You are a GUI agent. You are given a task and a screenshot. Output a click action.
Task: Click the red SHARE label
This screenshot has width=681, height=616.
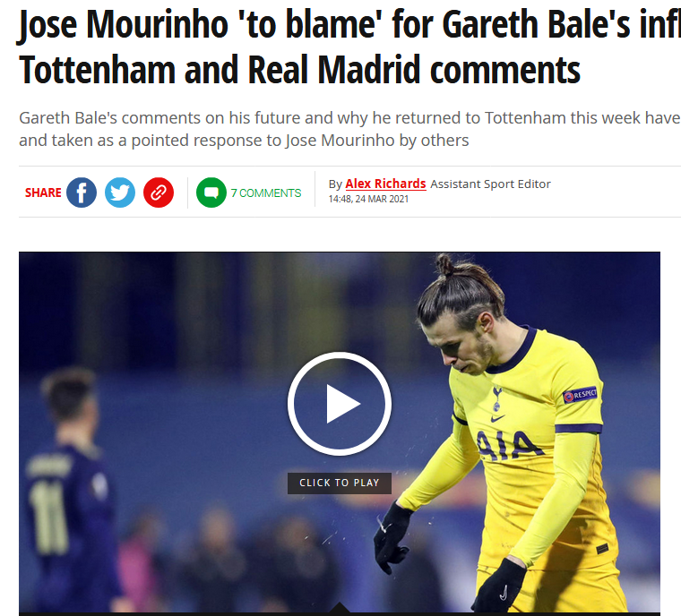(x=43, y=192)
